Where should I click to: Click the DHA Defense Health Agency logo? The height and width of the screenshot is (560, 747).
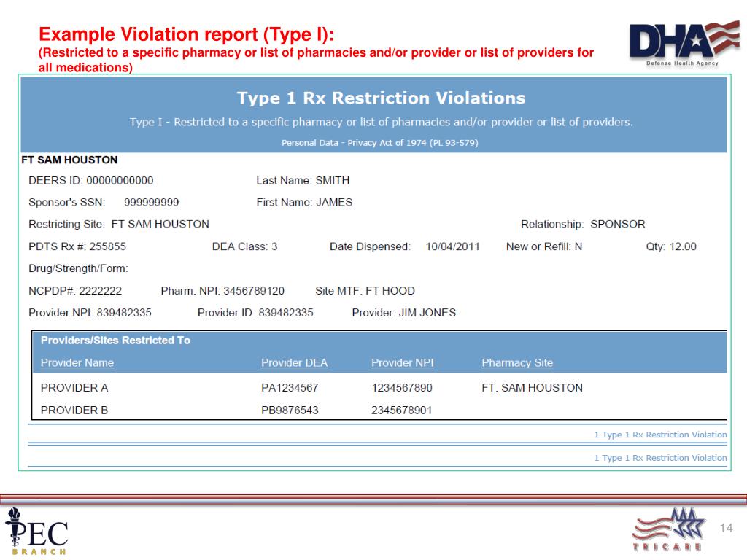[684, 44]
